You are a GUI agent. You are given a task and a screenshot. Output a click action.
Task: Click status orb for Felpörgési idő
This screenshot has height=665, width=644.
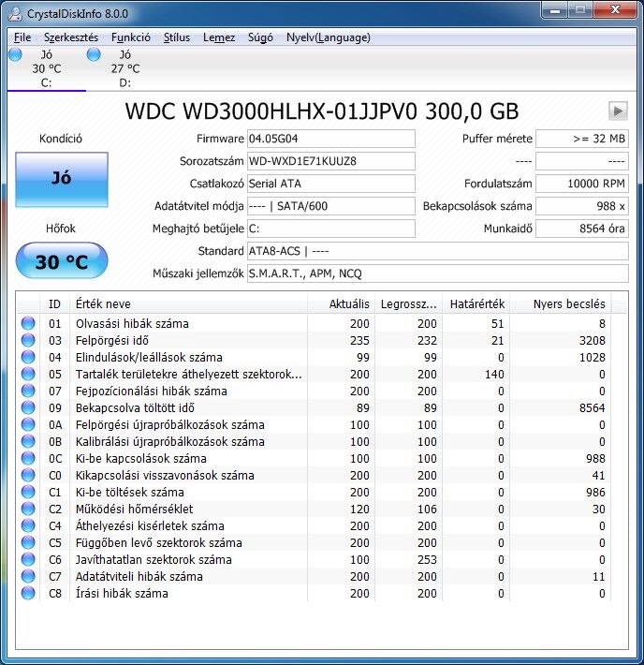(x=28, y=340)
